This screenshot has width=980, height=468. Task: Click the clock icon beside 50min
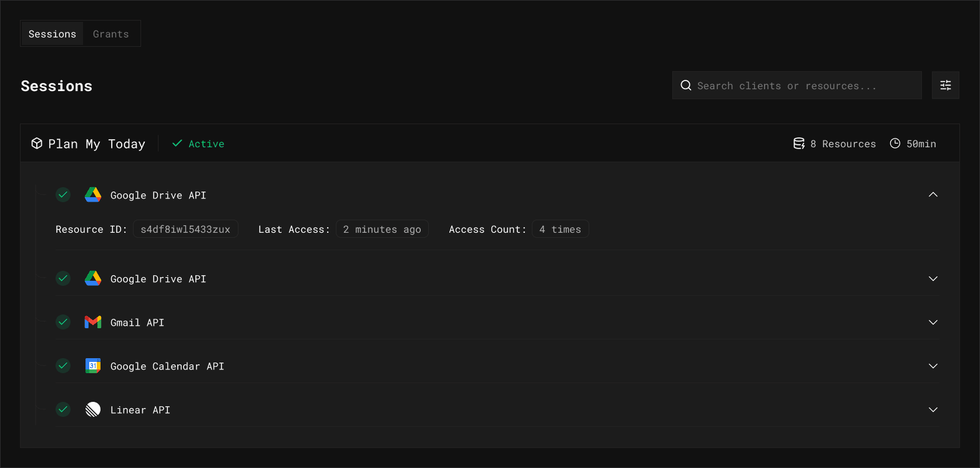tap(894, 144)
